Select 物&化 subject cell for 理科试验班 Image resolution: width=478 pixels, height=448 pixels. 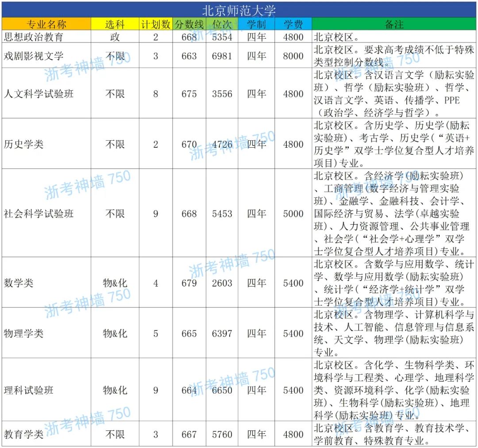[x=115, y=390]
